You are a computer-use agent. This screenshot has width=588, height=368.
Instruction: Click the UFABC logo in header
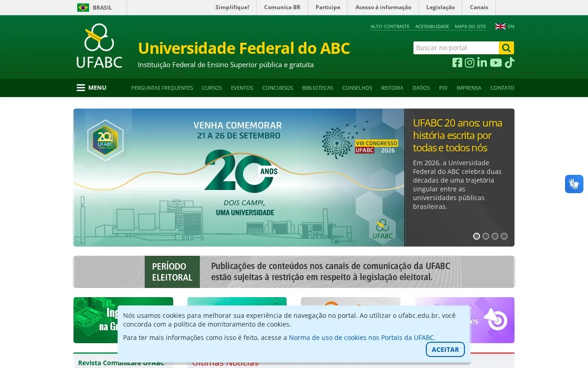[x=99, y=46]
